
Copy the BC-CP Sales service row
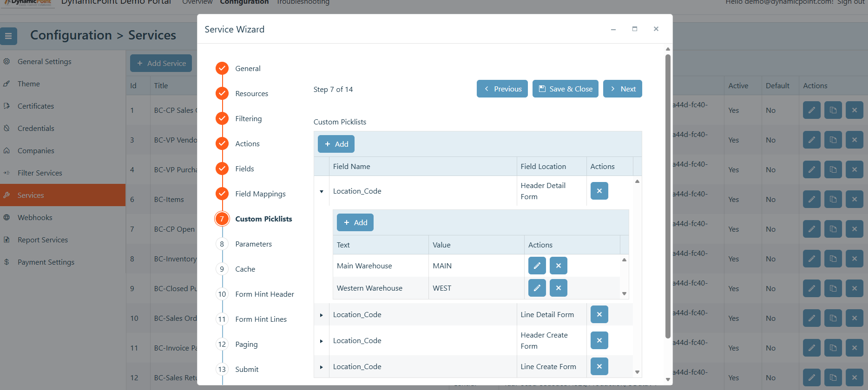833,110
